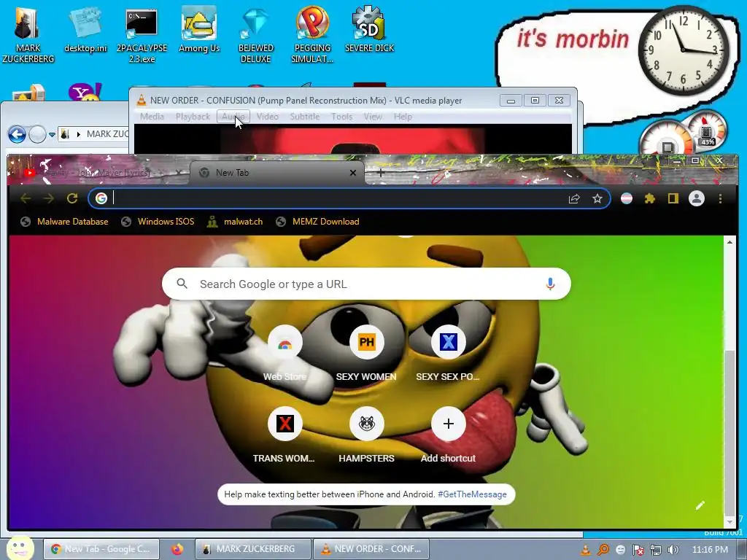Open the VLC Subtitle menu
This screenshot has height=560, width=747.
[x=305, y=117]
